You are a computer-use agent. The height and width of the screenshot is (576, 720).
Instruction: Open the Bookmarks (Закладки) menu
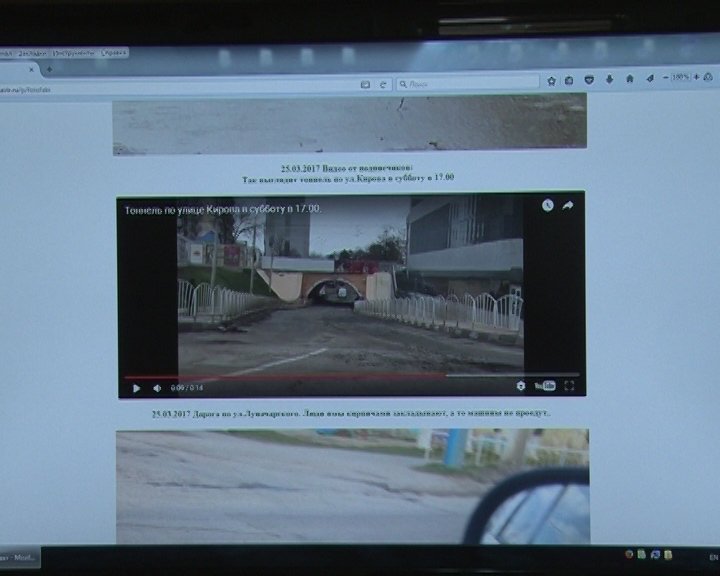point(33,54)
